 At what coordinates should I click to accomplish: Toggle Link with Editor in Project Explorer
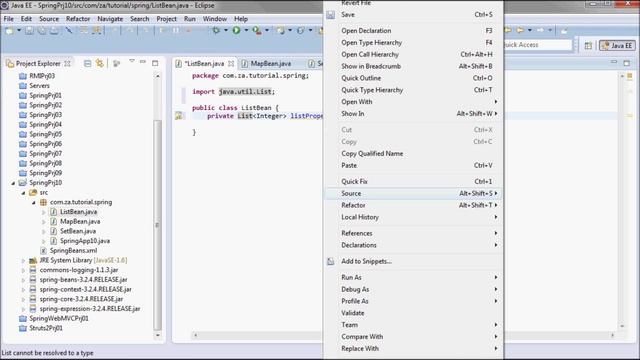click(x=100, y=63)
